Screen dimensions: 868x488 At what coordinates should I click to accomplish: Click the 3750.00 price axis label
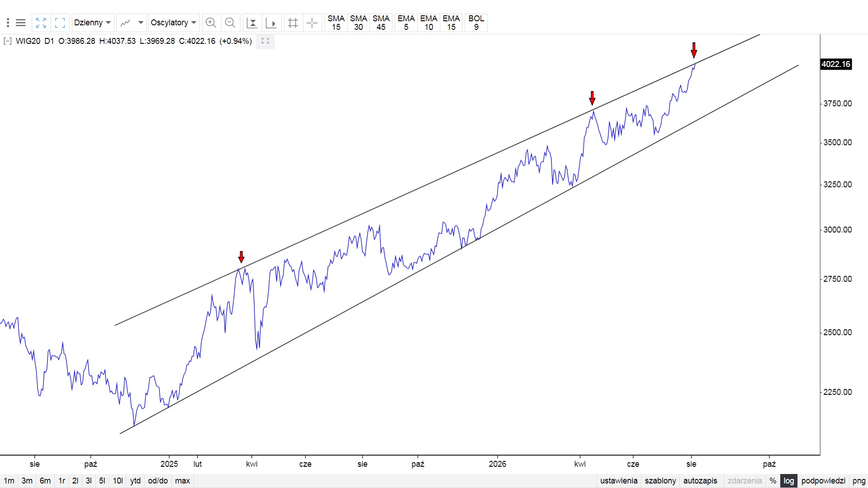(x=838, y=103)
